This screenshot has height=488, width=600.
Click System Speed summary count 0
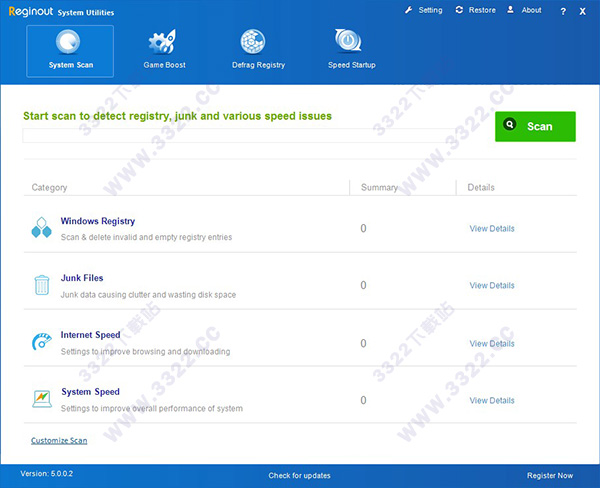(x=363, y=400)
